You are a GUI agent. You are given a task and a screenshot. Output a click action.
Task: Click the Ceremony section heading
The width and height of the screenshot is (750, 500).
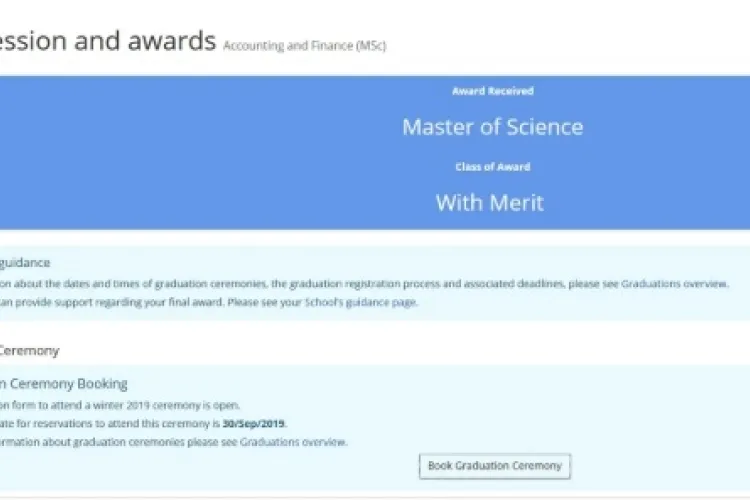[30, 351]
